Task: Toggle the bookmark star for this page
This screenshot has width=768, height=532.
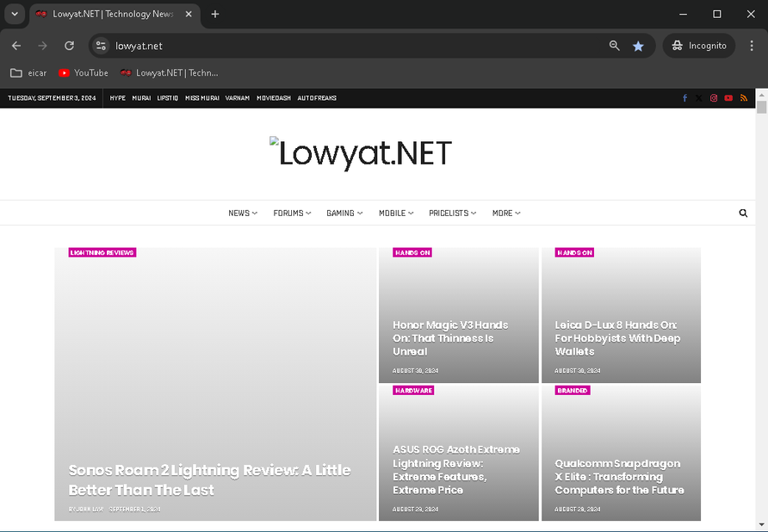Action: (638, 46)
